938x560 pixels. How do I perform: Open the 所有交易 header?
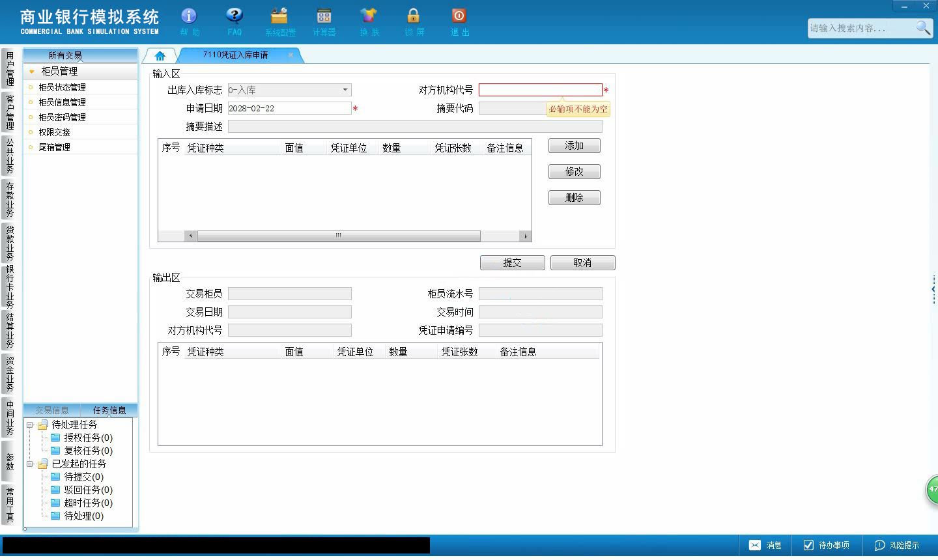tap(65, 55)
